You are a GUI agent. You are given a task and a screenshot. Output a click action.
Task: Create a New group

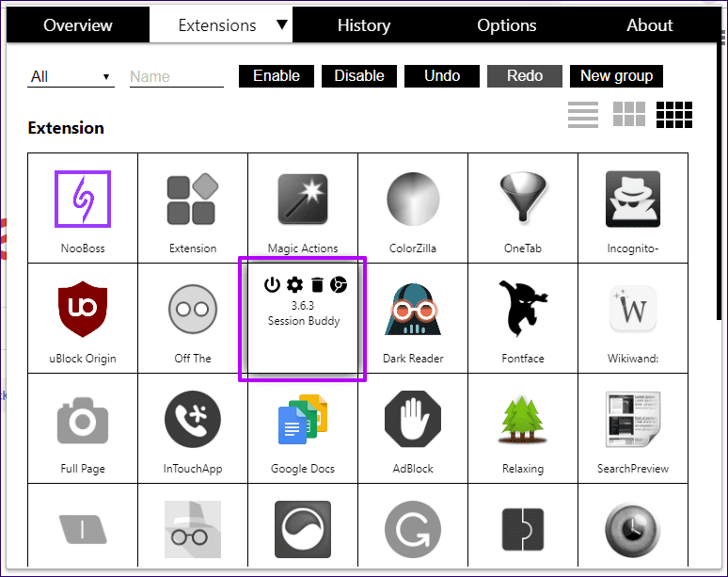point(616,75)
